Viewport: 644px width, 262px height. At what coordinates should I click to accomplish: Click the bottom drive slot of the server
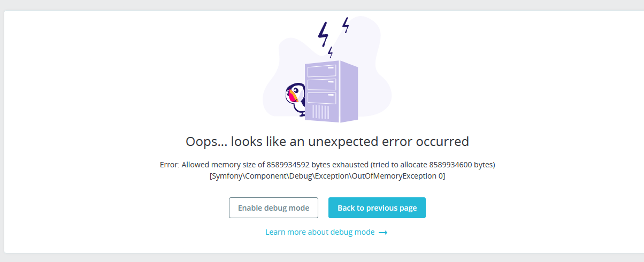coord(321,97)
